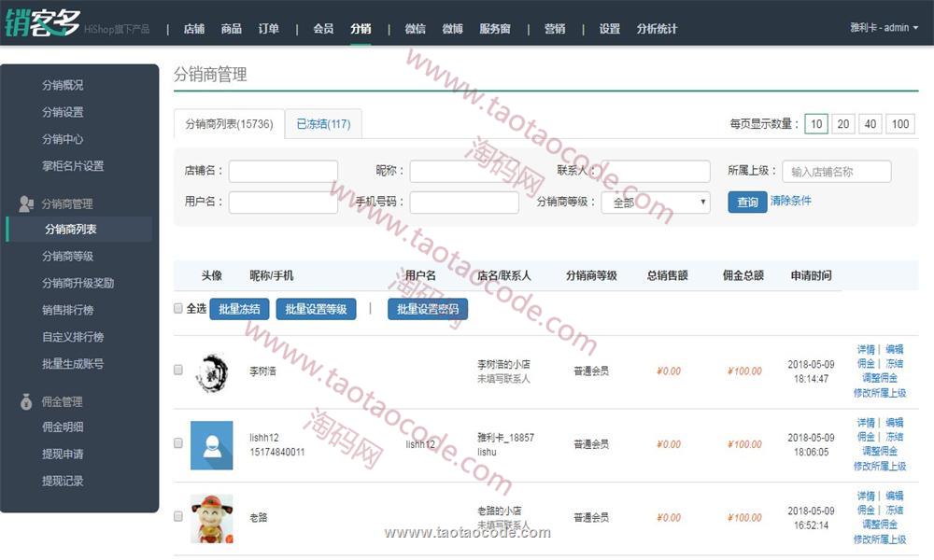
Task: Click the 销客多 logo in header
Action: 42,23
